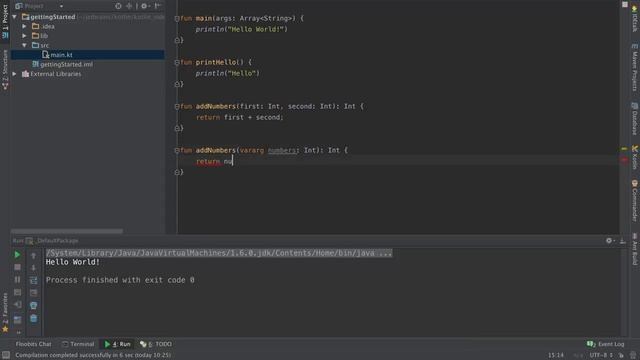Expand External Libraries node
The image size is (640, 360).
(x=15, y=74)
